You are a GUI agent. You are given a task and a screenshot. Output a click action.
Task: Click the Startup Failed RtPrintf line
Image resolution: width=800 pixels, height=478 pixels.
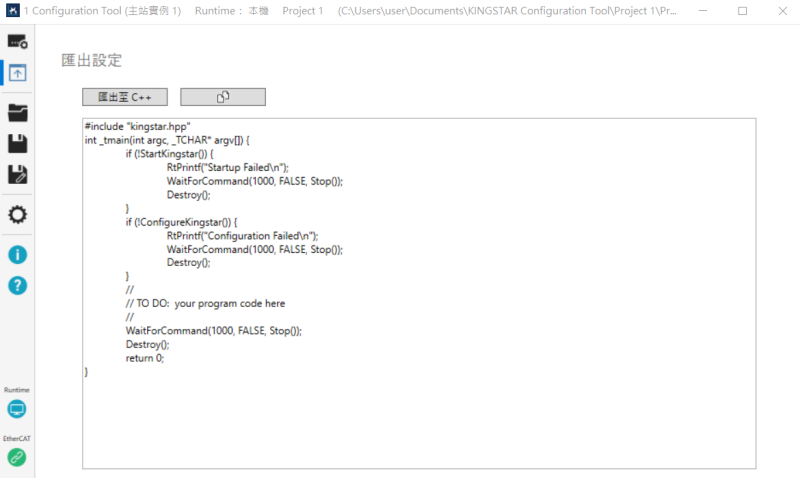[227, 168]
